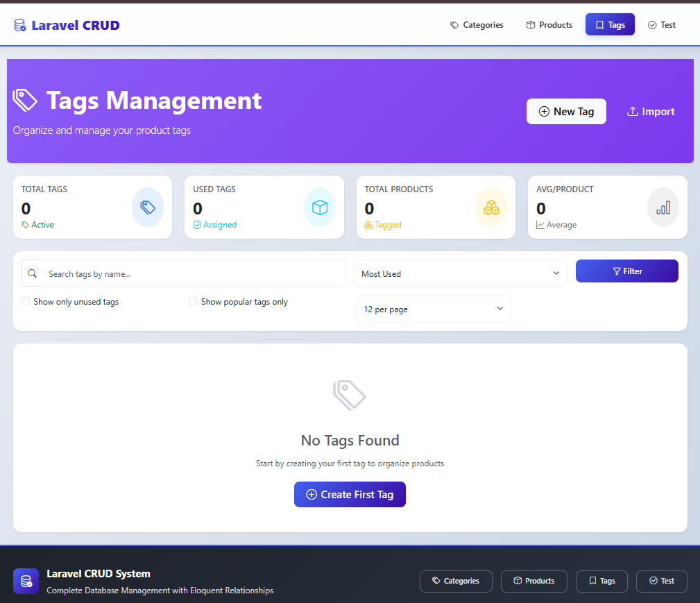Screen dimensions: 700x603
Task: Click the bar chart icon in Avg/Product card
Action: [663, 207]
